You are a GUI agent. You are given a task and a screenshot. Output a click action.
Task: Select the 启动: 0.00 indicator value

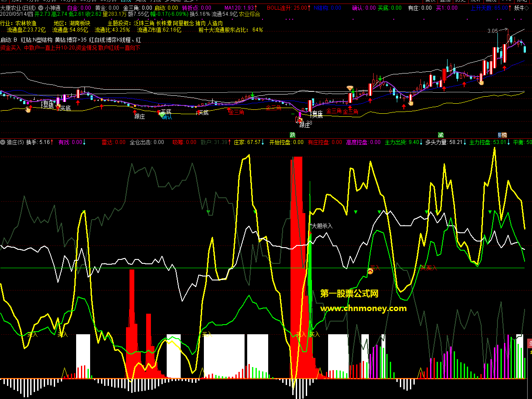click(x=167, y=8)
